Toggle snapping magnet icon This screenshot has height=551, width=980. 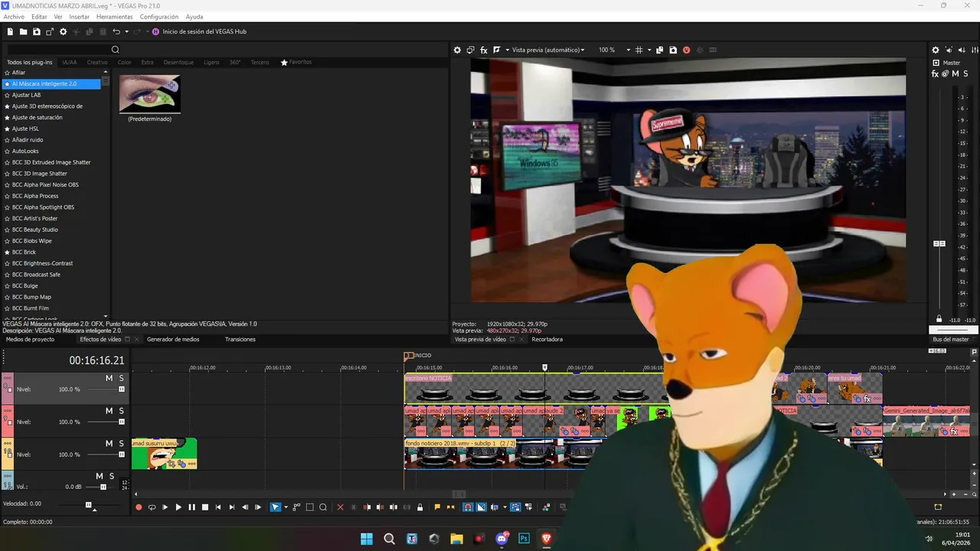tap(468, 507)
